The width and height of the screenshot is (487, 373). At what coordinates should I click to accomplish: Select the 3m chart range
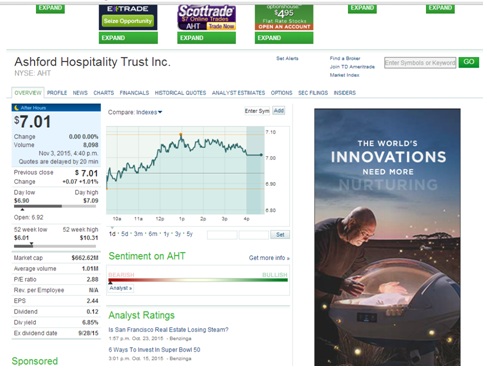click(138, 234)
